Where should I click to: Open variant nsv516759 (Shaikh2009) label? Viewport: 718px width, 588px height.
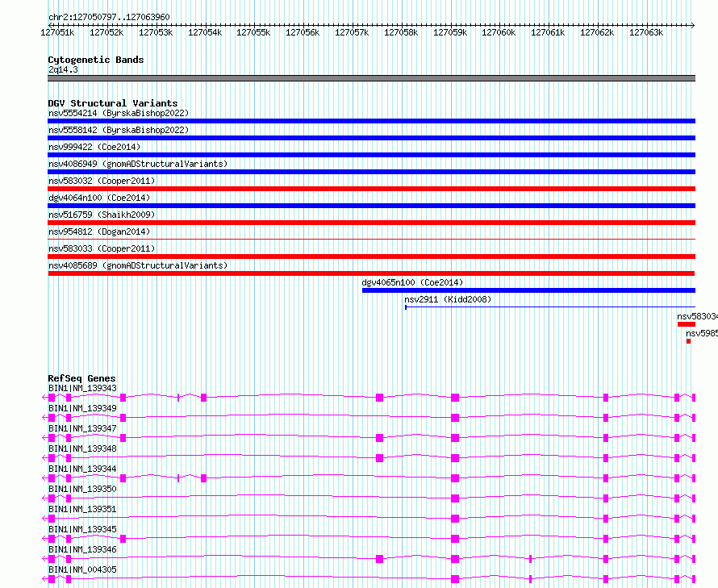[102, 215]
